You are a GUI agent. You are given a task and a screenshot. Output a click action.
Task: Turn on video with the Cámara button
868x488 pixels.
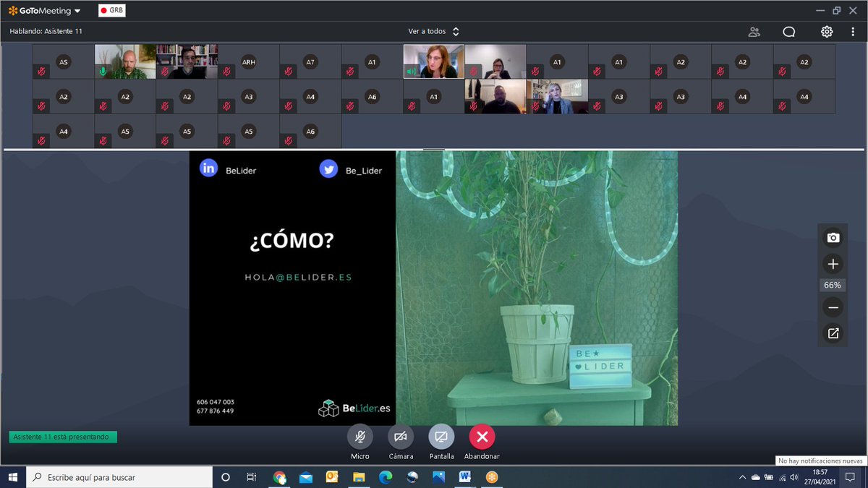400,437
